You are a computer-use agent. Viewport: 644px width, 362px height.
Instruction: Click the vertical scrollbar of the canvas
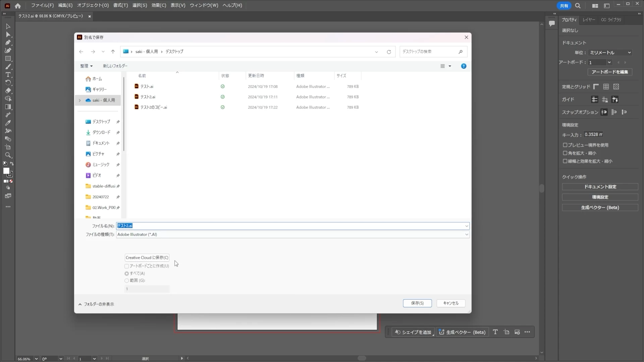coord(541,188)
